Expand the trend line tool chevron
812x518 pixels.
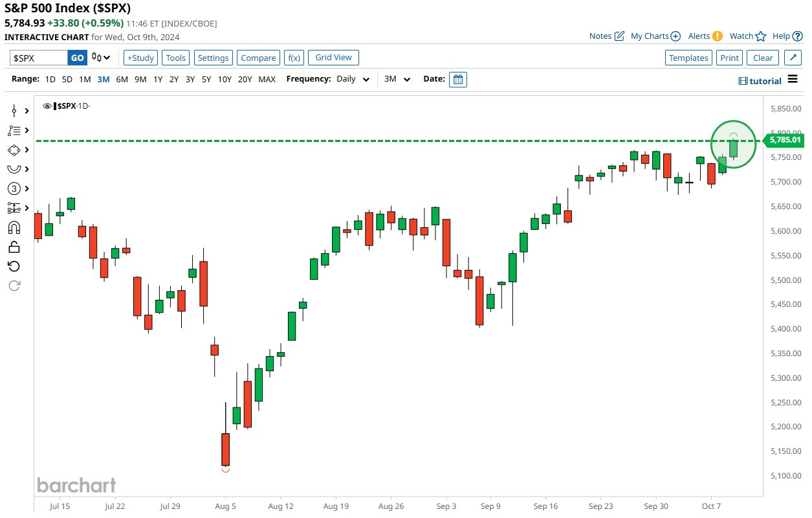(27, 130)
